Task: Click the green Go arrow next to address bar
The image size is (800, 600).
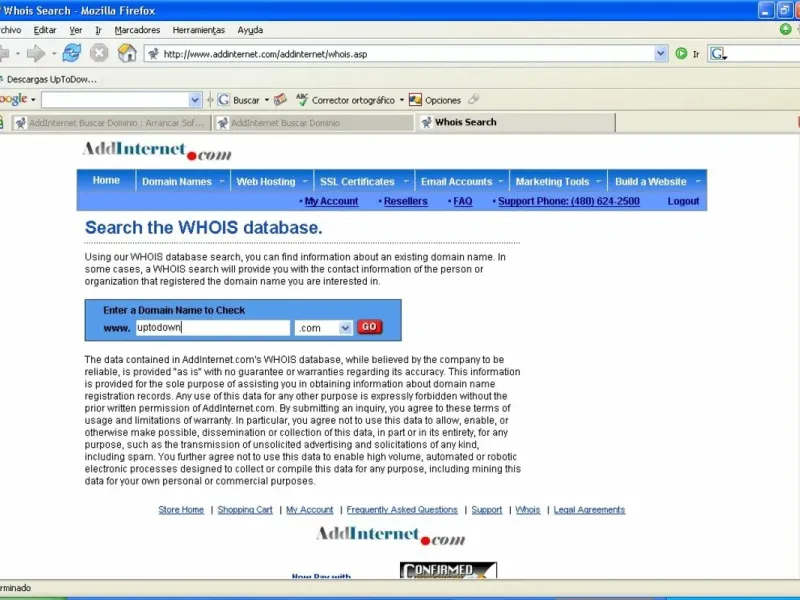Action: click(x=681, y=54)
